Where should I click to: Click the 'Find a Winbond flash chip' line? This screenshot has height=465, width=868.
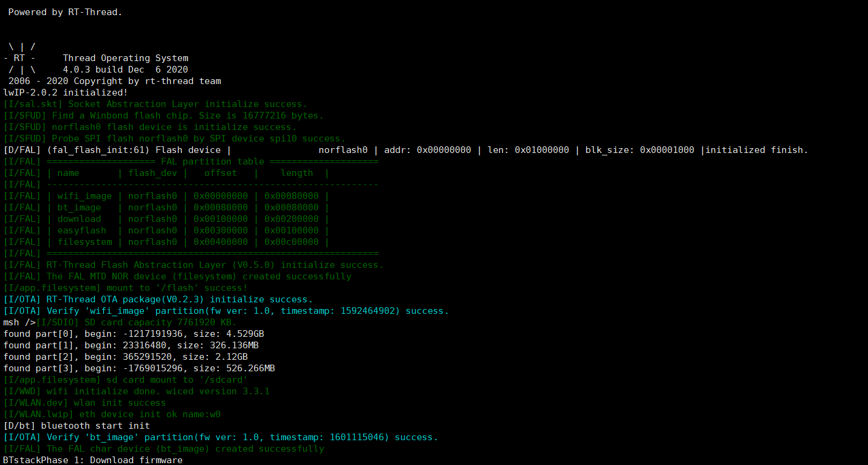pyautogui.click(x=164, y=115)
